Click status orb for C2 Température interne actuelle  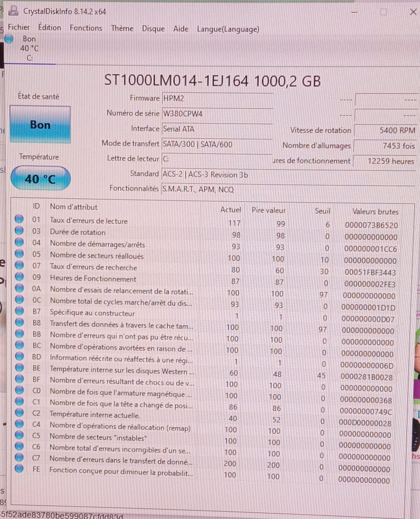click(x=19, y=412)
